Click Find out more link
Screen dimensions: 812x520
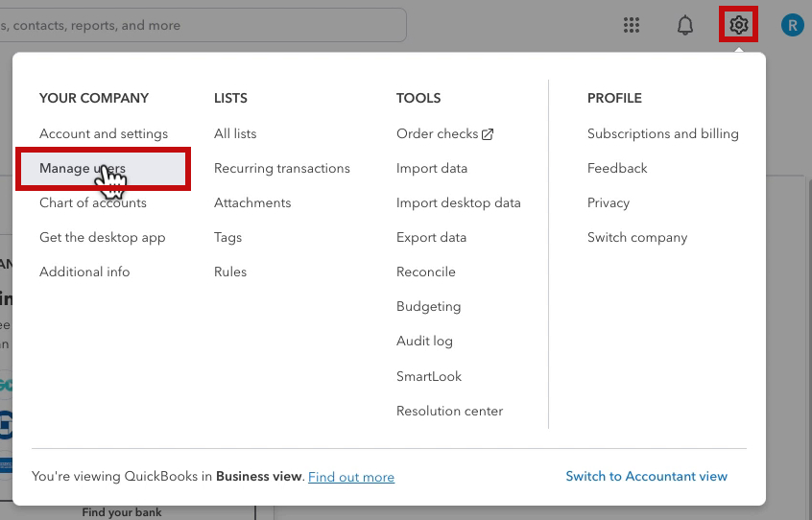[351, 477]
